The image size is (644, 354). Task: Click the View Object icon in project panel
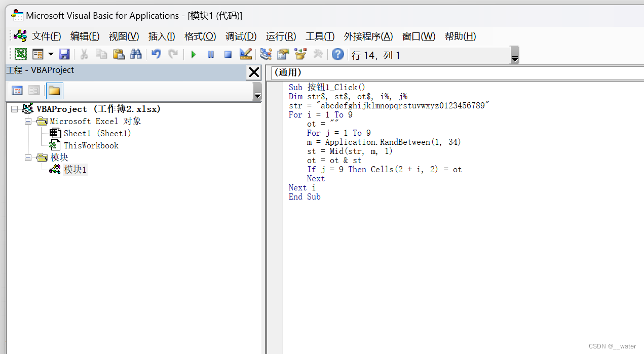click(34, 91)
